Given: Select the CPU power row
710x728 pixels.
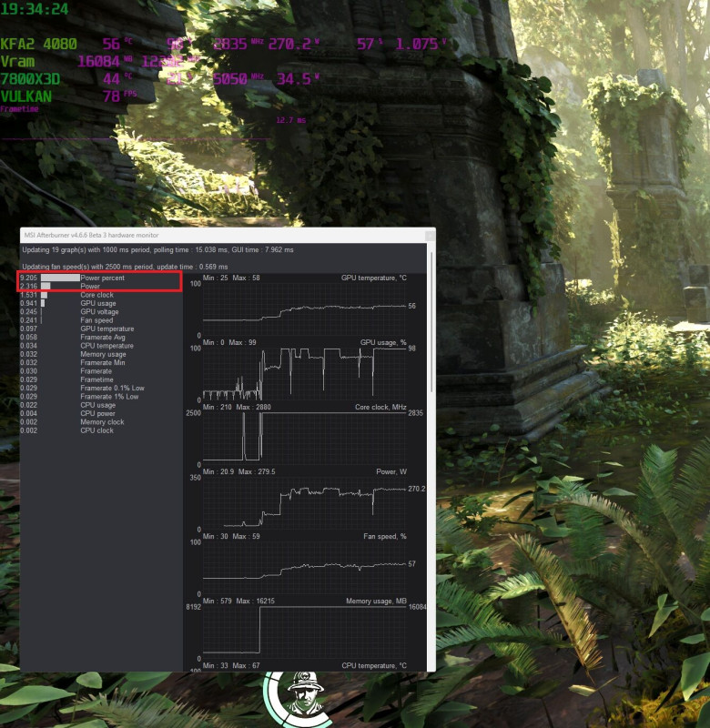Looking at the screenshot, I should pos(101,413).
